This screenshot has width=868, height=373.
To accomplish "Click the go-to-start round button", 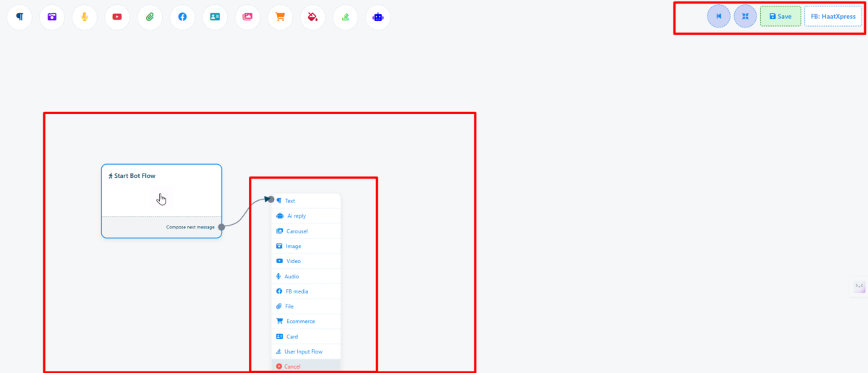I will [719, 16].
